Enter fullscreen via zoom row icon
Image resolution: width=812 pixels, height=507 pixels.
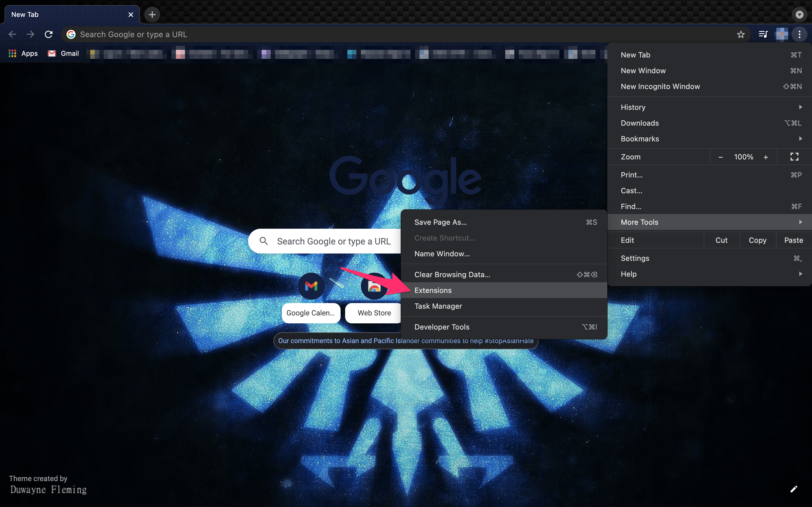[x=794, y=157]
